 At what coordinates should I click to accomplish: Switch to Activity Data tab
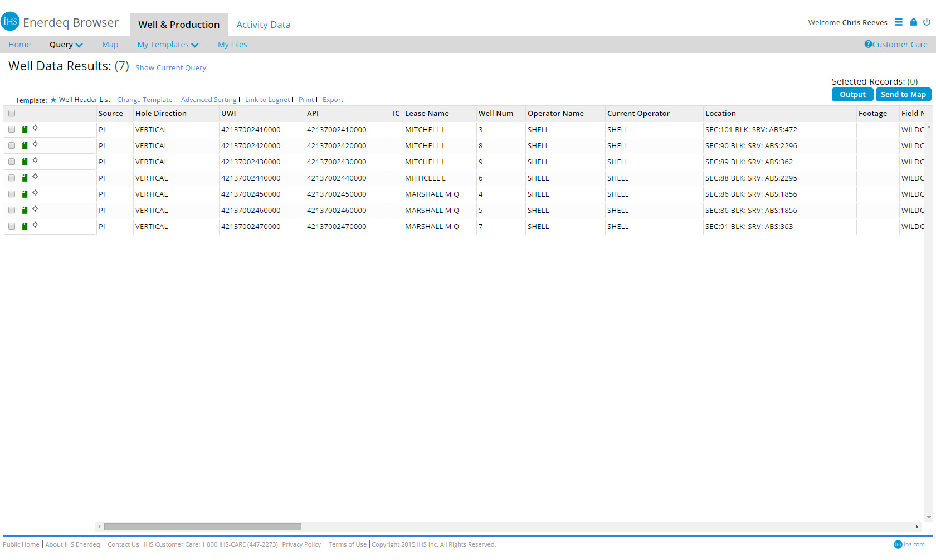click(x=264, y=25)
